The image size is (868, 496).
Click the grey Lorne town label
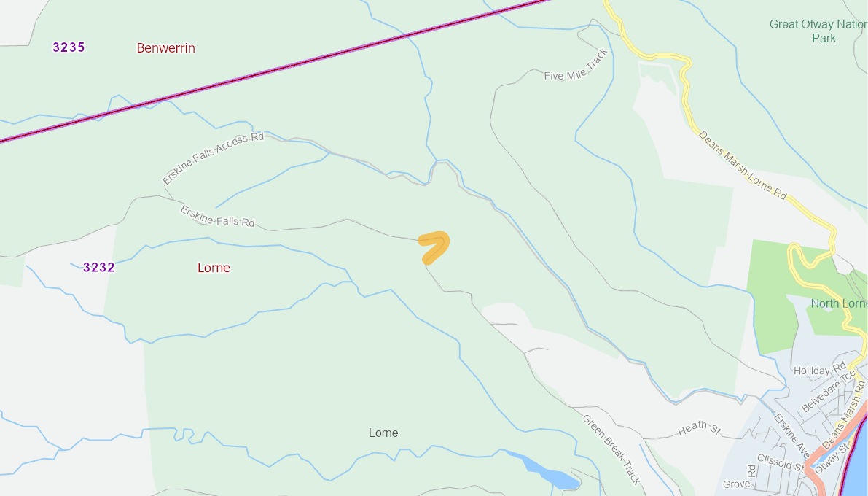pyautogui.click(x=383, y=433)
